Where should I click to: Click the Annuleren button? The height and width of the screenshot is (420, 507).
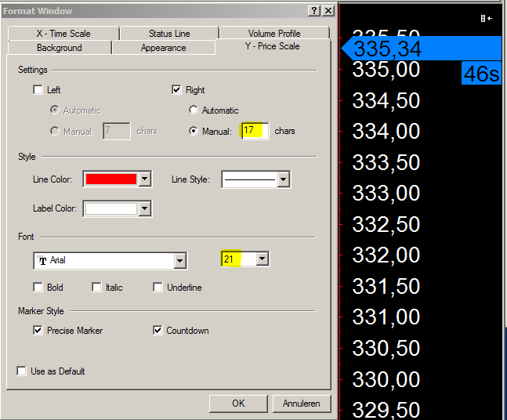302,404
